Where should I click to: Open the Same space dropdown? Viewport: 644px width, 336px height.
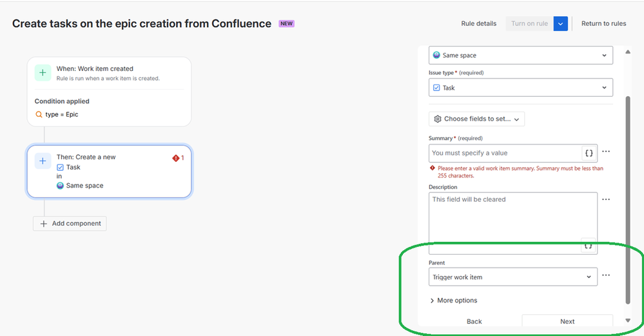pyautogui.click(x=520, y=55)
